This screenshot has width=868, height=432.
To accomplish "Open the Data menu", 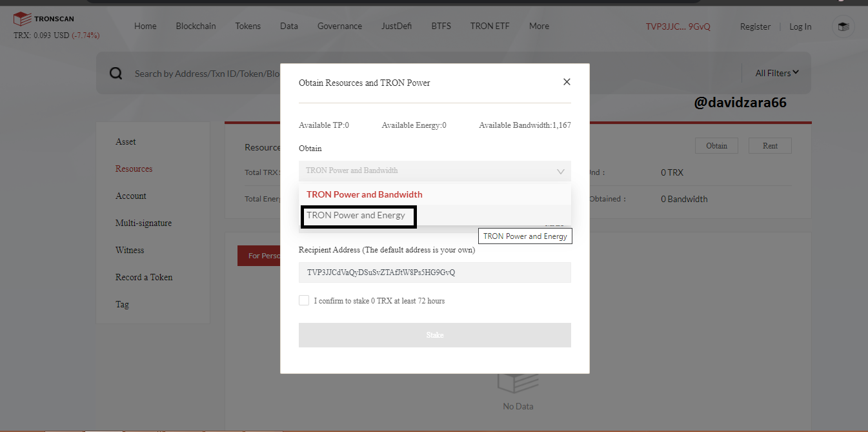I will (289, 26).
